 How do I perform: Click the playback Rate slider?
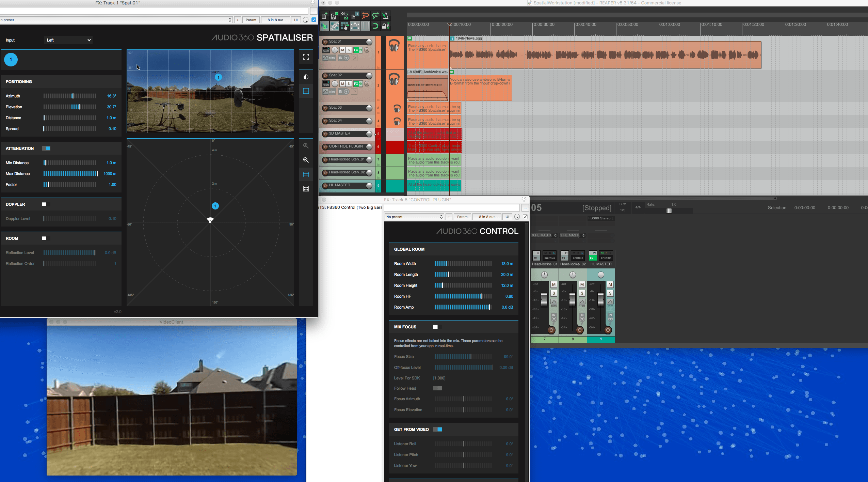[669, 211]
